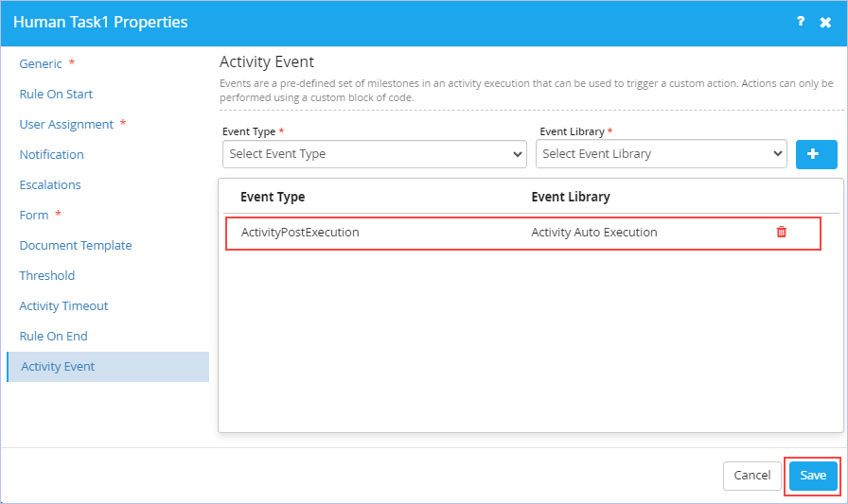Open help via the question mark icon
This screenshot has height=504, width=848.
coord(801,22)
